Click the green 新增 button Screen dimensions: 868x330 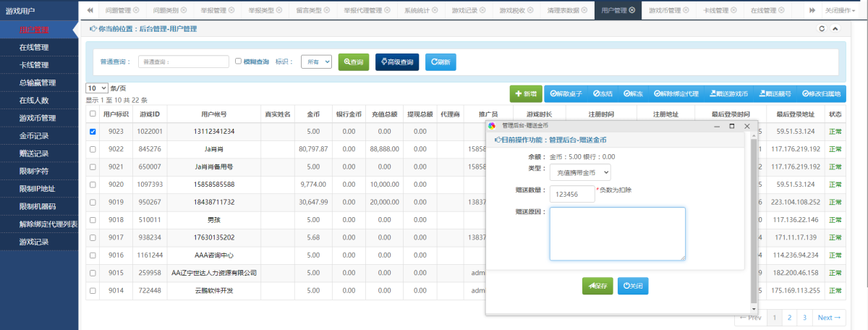(x=526, y=93)
